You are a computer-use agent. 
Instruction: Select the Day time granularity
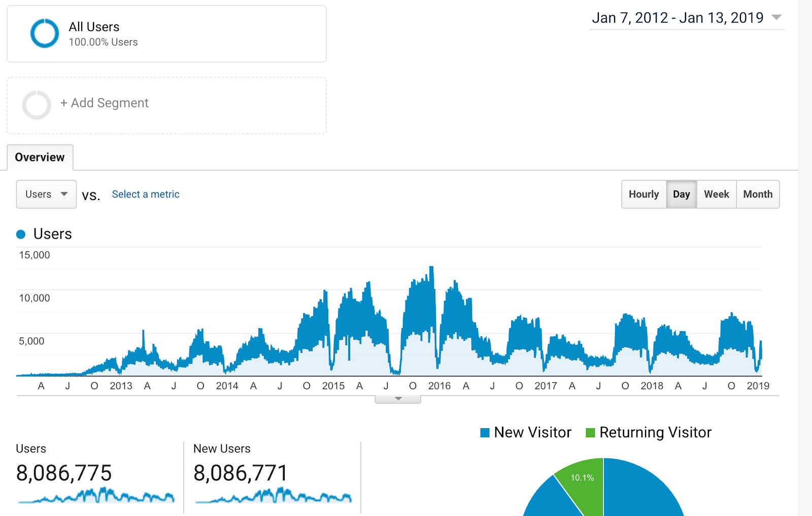pos(682,194)
